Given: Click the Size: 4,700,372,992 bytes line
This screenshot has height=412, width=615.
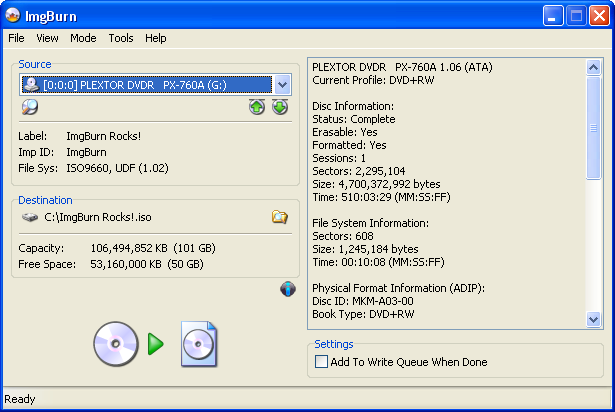Looking at the screenshot, I should [376, 184].
